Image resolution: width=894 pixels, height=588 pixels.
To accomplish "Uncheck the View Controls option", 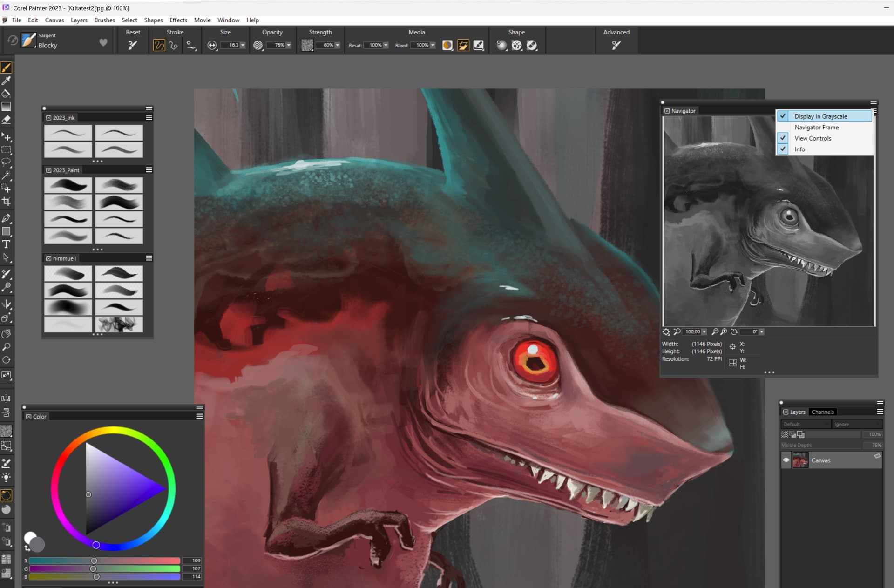I will 813,138.
